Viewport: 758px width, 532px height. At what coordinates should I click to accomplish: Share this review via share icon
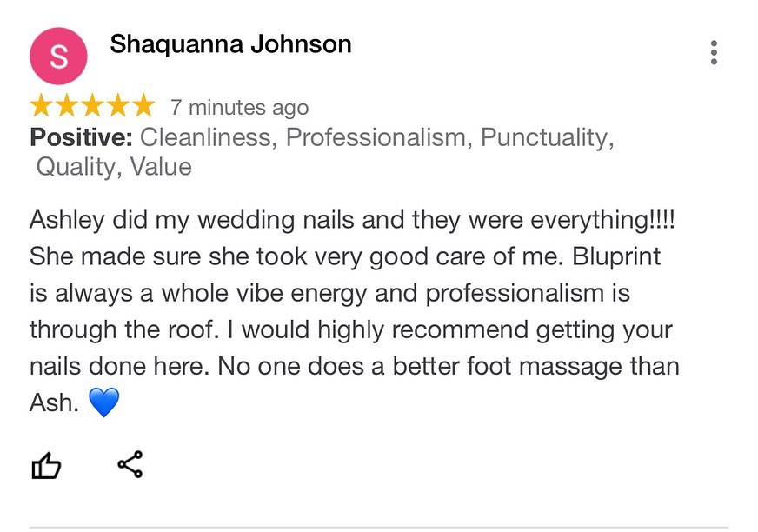(130, 465)
